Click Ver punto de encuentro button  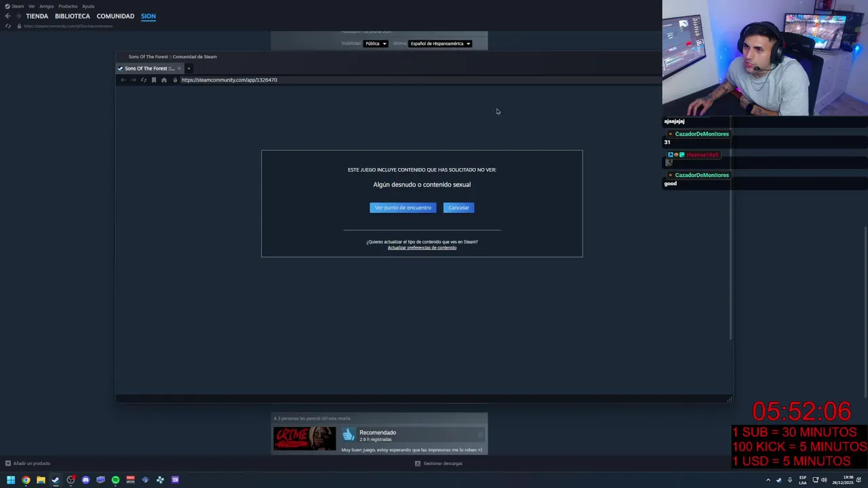point(403,207)
